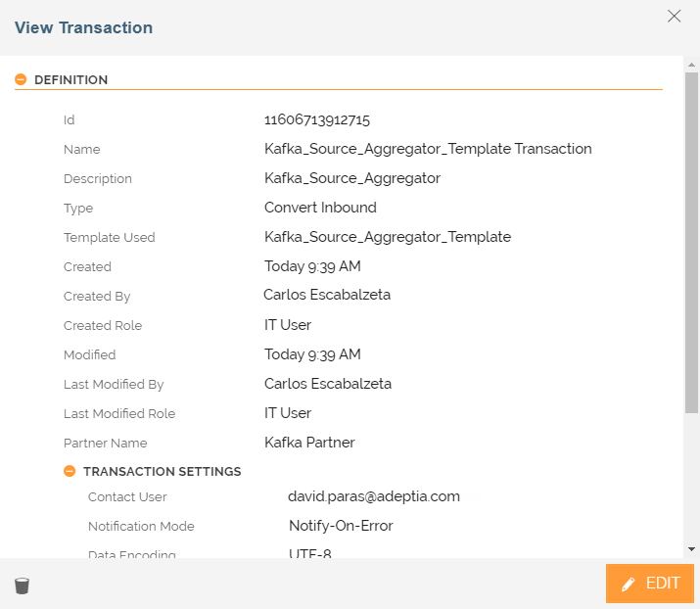Click the View Transaction dialog title
The image size is (700, 609).
(83, 27)
